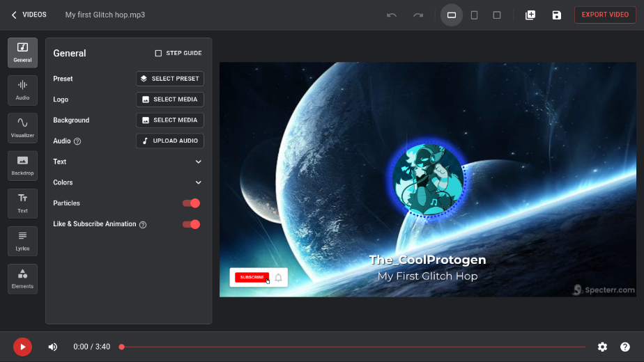Save the project

556,15
